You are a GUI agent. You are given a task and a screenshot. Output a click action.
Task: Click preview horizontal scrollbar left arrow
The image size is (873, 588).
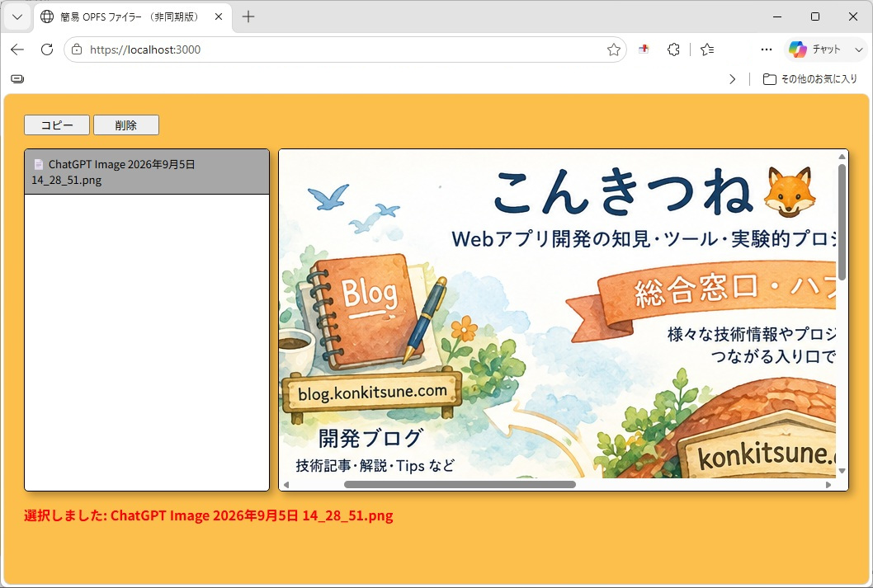[x=286, y=485]
